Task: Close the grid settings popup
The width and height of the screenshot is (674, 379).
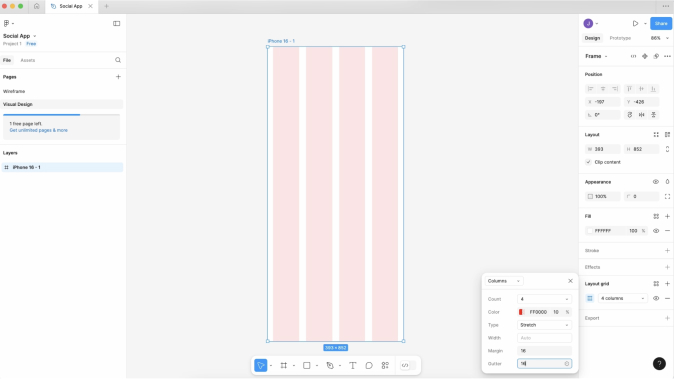Action: pyautogui.click(x=570, y=281)
